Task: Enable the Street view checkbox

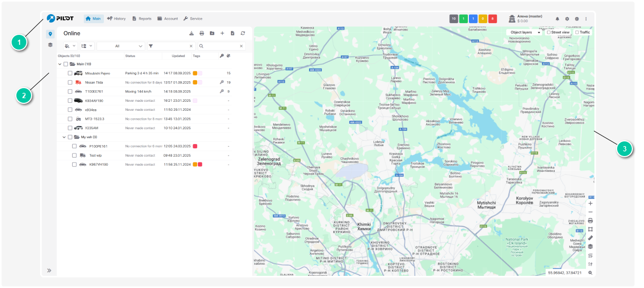Action: (549, 32)
